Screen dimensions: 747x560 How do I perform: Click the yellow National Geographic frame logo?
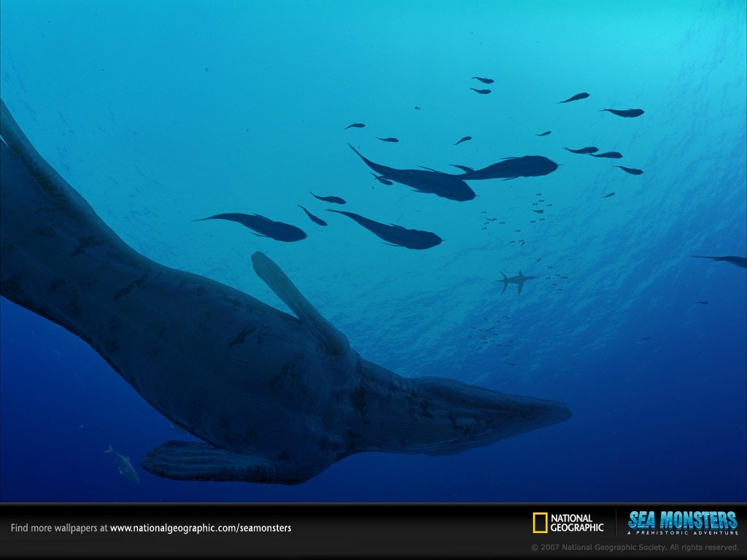[540, 523]
